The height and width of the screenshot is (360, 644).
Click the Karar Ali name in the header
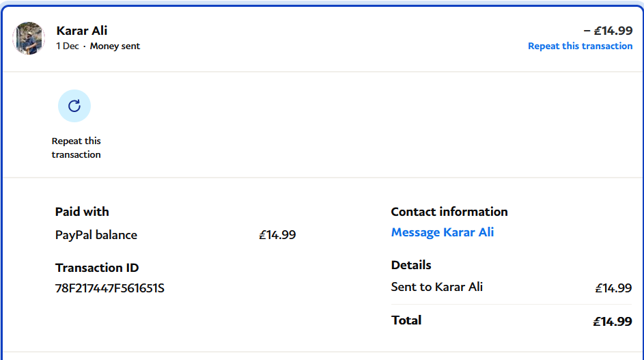[x=82, y=31]
